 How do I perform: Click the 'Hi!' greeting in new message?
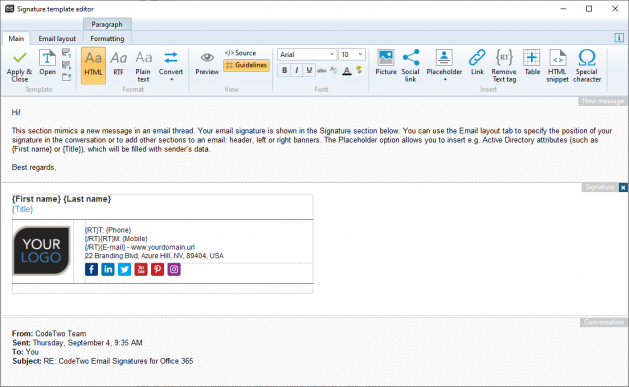coord(16,112)
